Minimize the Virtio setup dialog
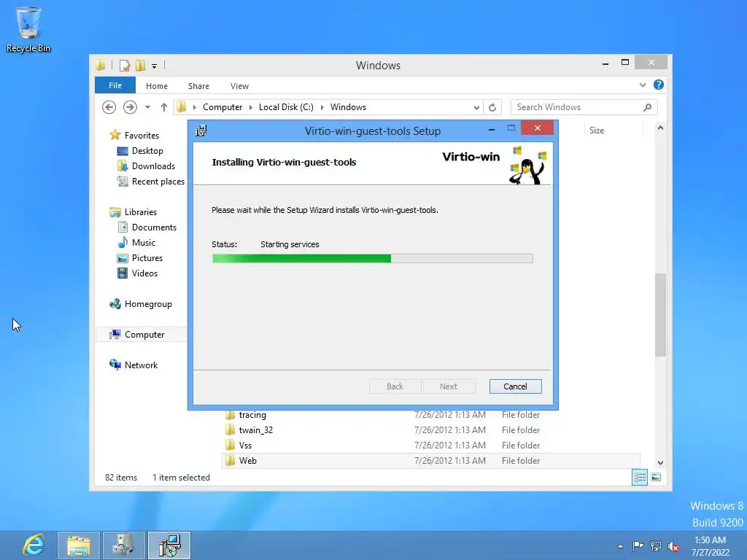The image size is (747, 560). tap(492, 129)
